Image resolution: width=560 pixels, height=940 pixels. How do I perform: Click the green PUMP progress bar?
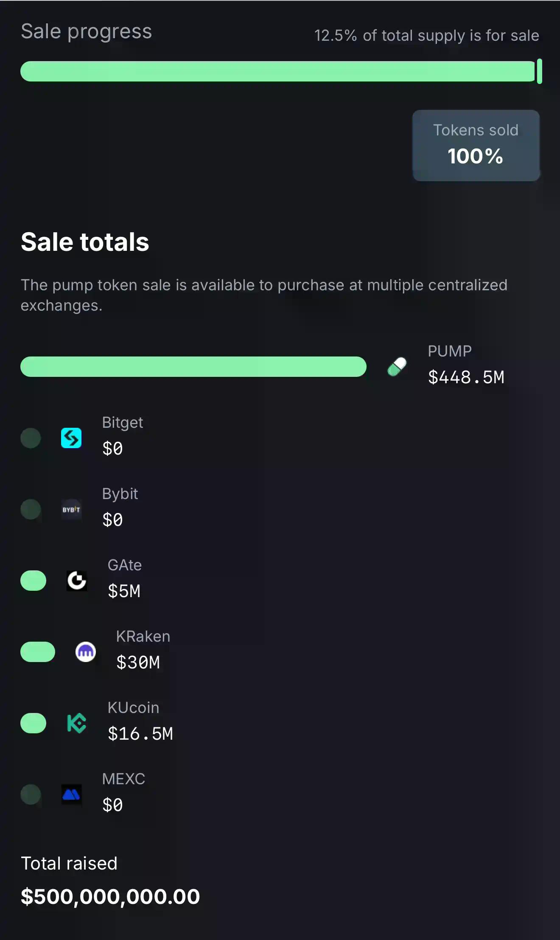194,366
